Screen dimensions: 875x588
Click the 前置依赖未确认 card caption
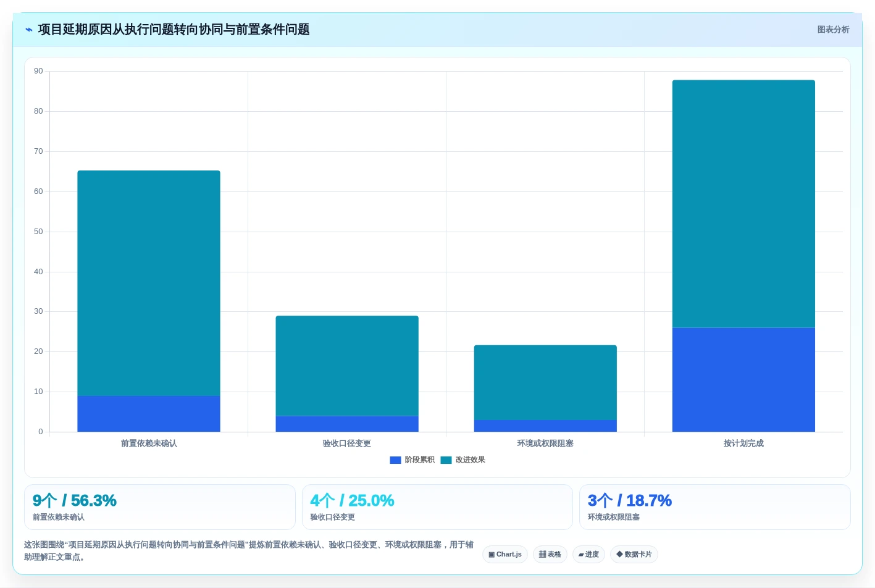click(59, 517)
